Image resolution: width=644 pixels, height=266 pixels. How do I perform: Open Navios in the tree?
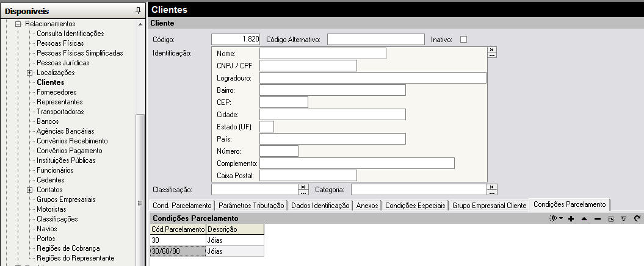(47, 229)
